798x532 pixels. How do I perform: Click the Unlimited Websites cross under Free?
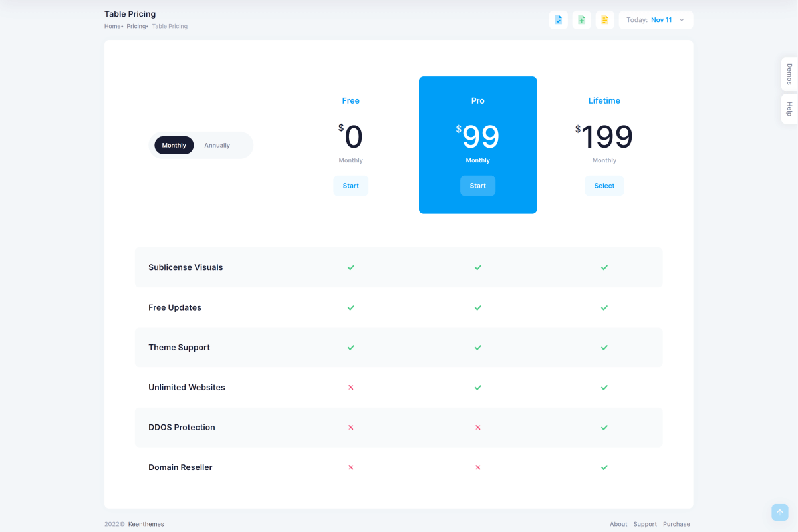click(350, 387)
